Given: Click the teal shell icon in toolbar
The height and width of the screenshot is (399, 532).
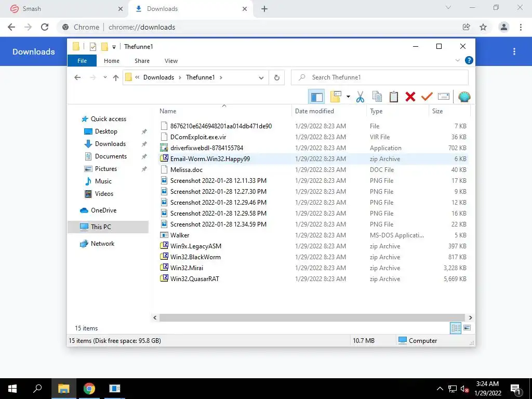Looking at the screenshot, I should (464, 97).
